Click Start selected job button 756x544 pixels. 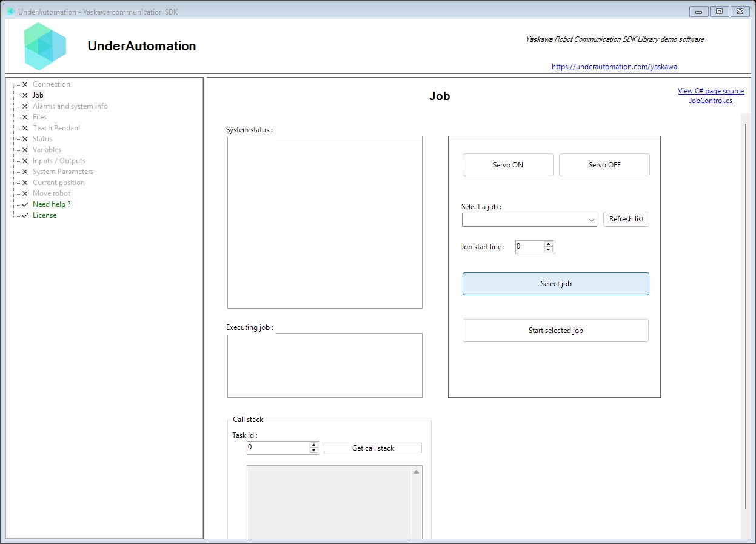point(556,331)
